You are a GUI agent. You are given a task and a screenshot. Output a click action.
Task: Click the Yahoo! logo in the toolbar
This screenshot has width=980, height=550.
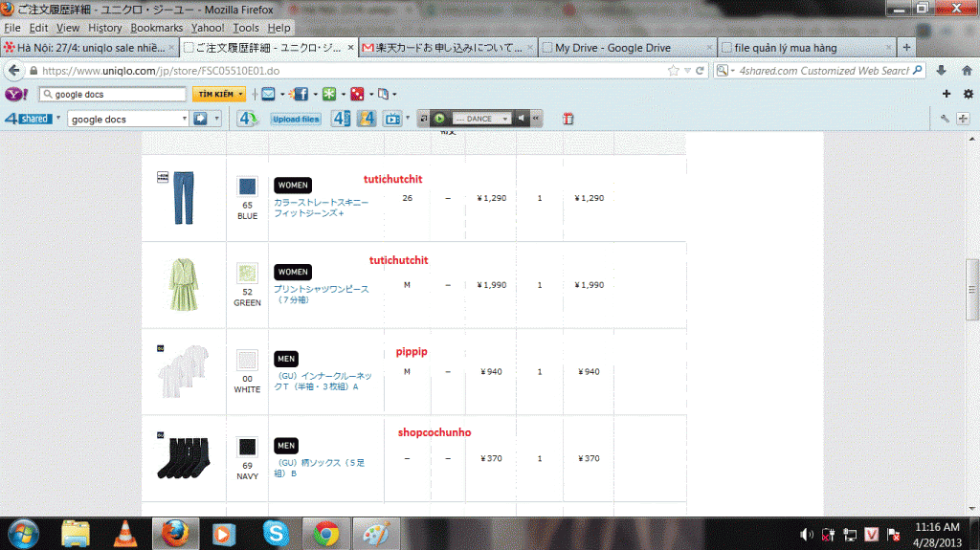[17, 94]
